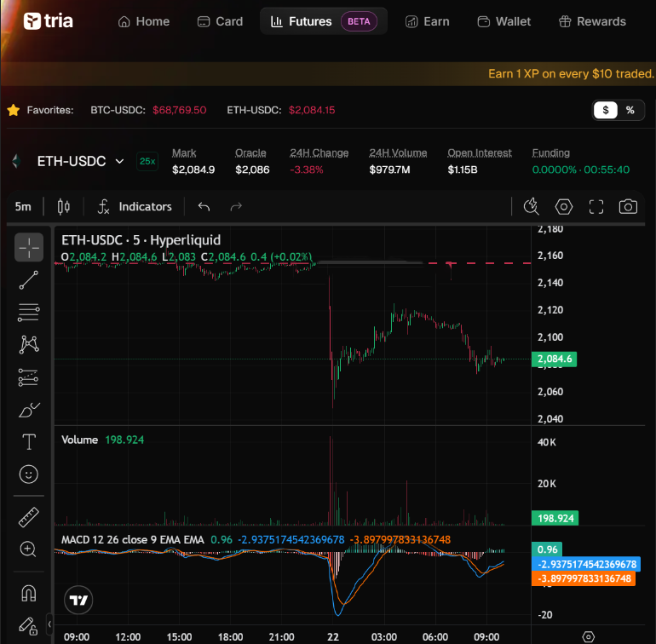Toggle magnet mode

(29, 594)
